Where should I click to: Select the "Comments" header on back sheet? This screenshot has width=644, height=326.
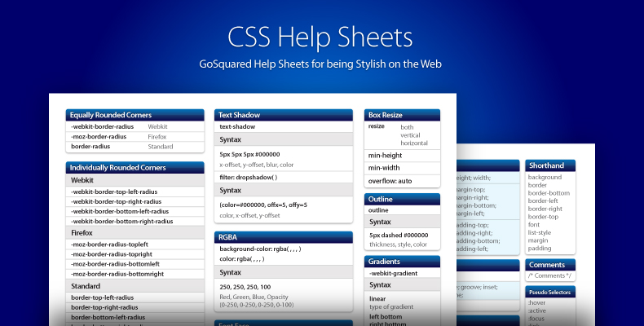pos(550,265)
